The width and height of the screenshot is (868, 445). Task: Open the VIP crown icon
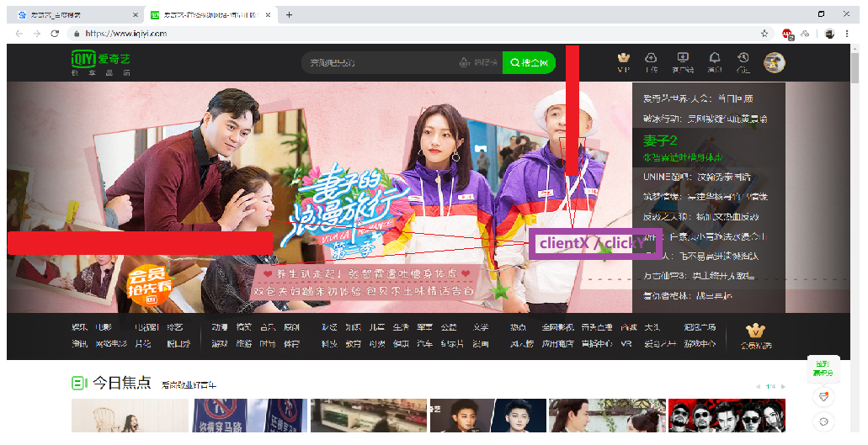coord(623,62)
